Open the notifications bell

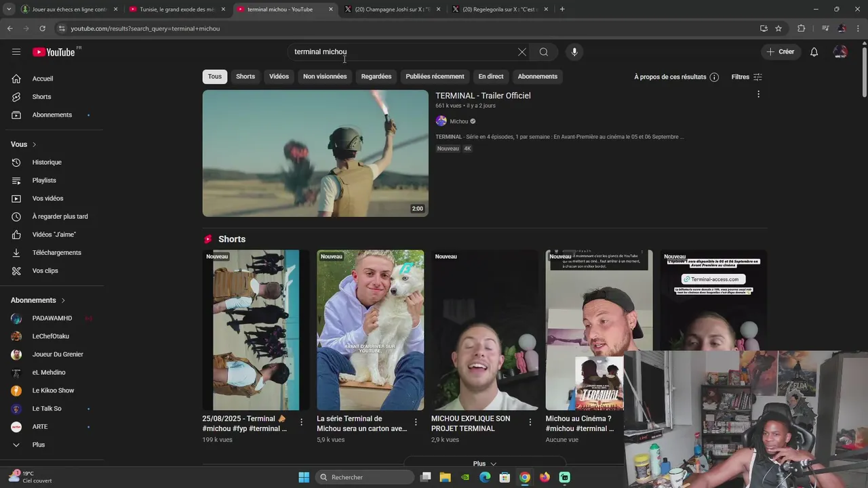click(x=814, y=52)
